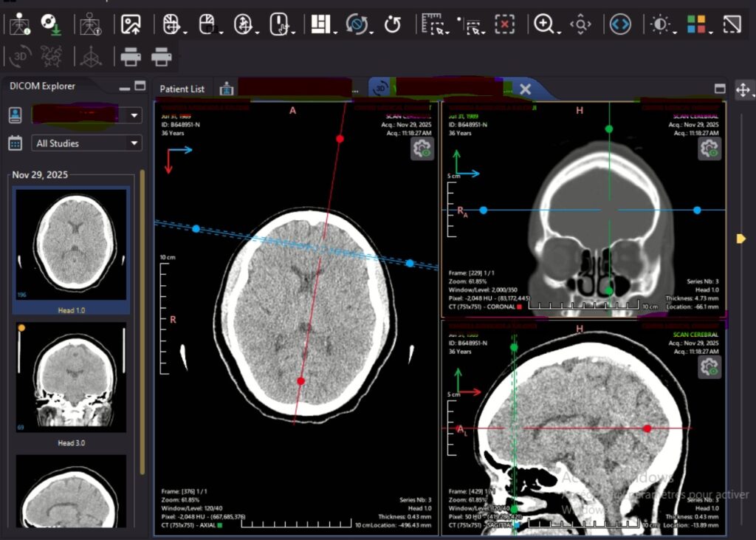Click the DICOM import from CD icon
This screenshot has height=540, width=756.
(x=50, y=24)
